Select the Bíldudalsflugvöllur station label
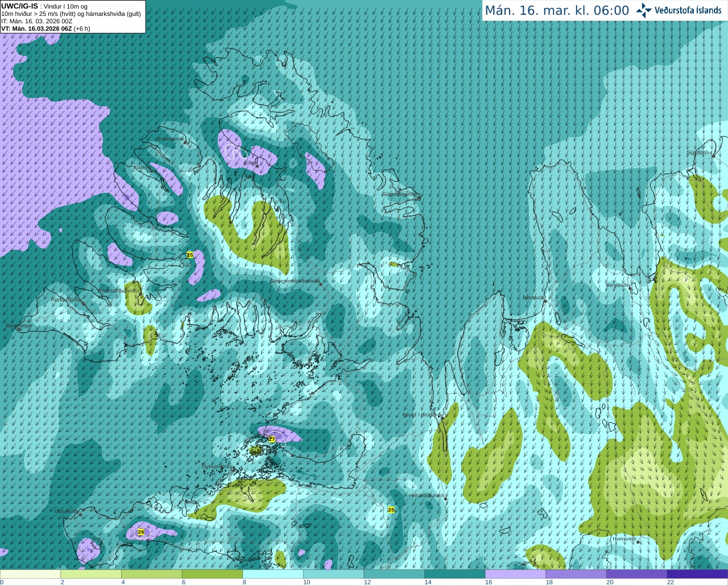 [118, 290]
